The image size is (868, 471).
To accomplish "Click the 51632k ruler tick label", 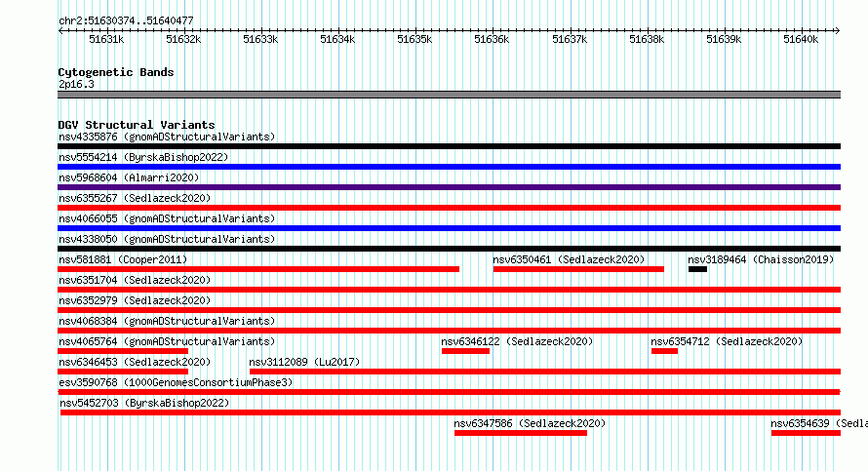I will point(183,39).
